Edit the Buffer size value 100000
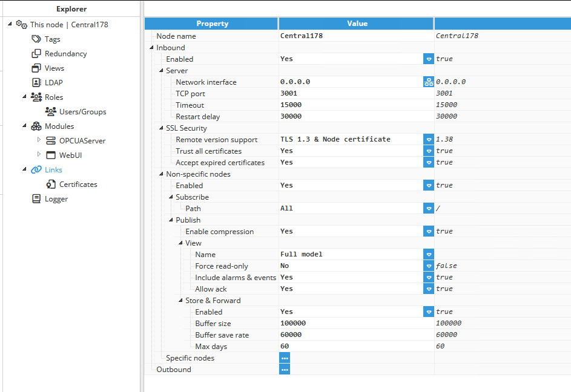The height and width of the screenshot is (392, 571). click(x=356, y=323)
